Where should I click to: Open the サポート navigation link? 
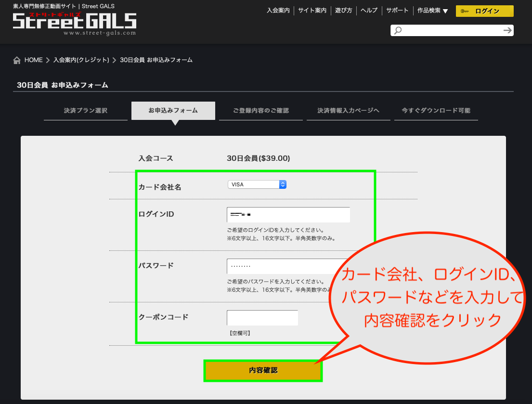[x=397, y=11]
